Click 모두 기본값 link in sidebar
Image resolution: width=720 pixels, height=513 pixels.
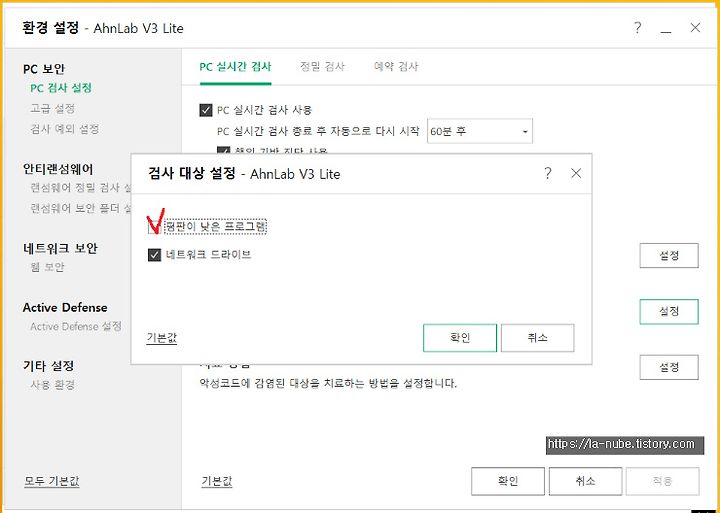click(x=52, y=481)
